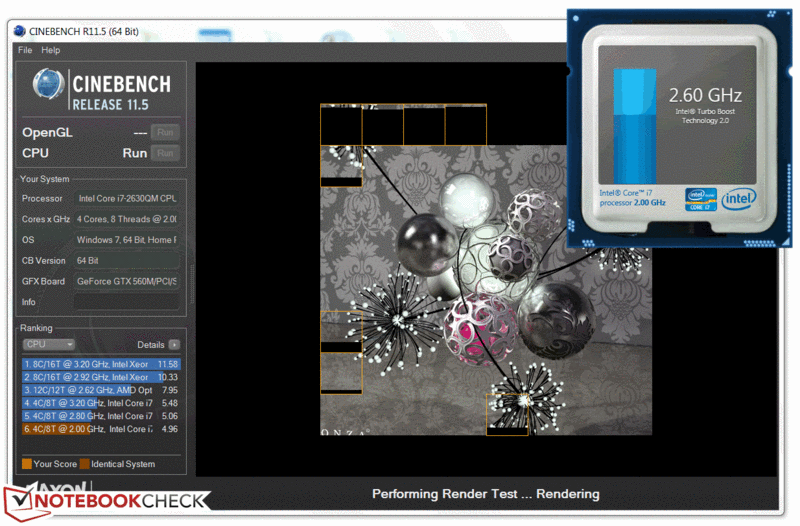Select ranking row 3 AMD Opt 7.95
Viewport: 800px width, 526px height.
[x=101, y=390]
